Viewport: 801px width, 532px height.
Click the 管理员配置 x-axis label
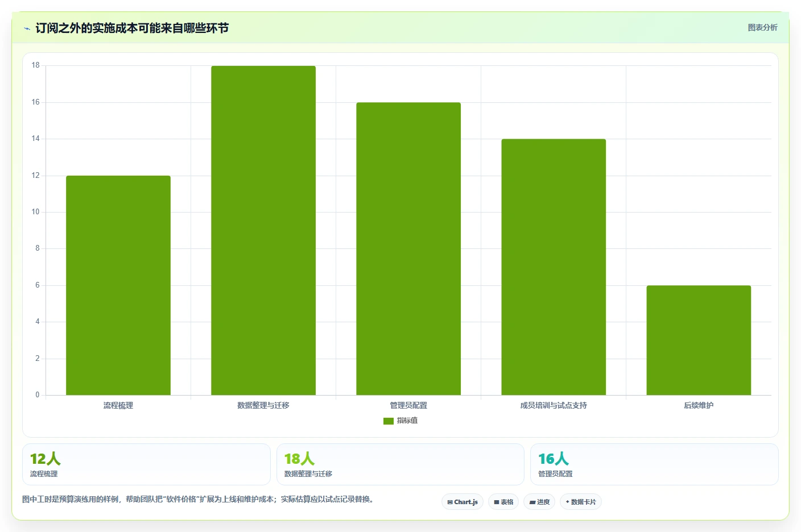click(x=408, y=405)
